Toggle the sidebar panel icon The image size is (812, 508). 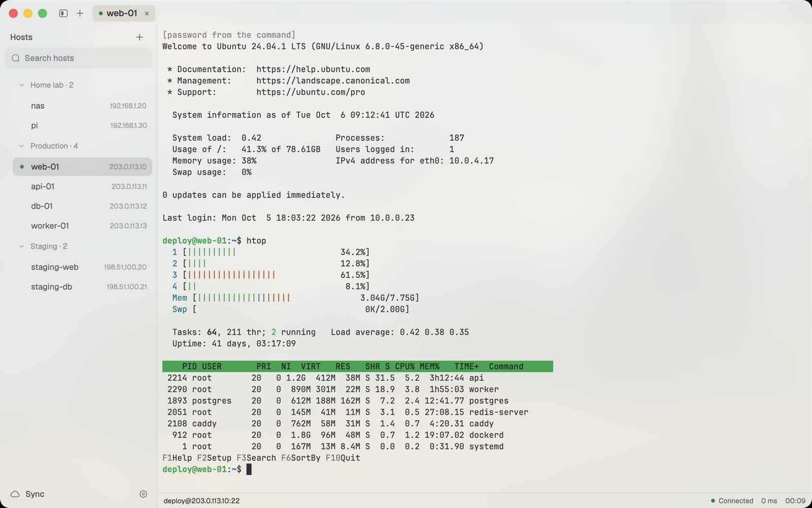coord(63,13)
